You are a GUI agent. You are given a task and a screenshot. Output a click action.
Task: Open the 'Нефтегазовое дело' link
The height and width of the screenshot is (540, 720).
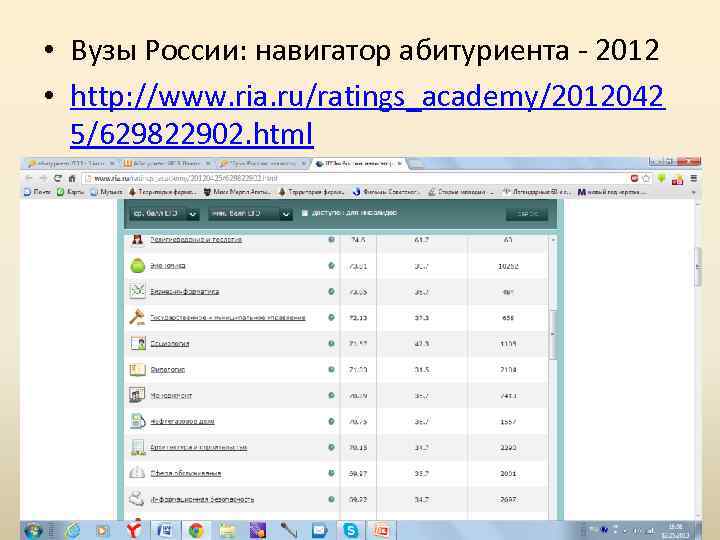tap(182, 421)
